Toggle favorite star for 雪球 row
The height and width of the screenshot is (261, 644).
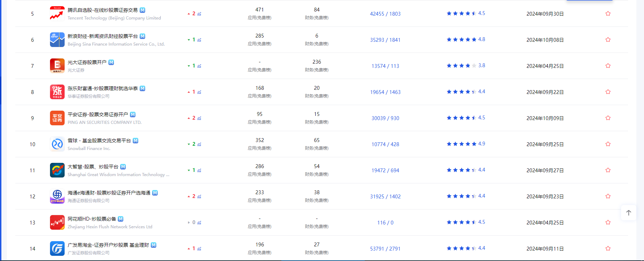(608, 144)
